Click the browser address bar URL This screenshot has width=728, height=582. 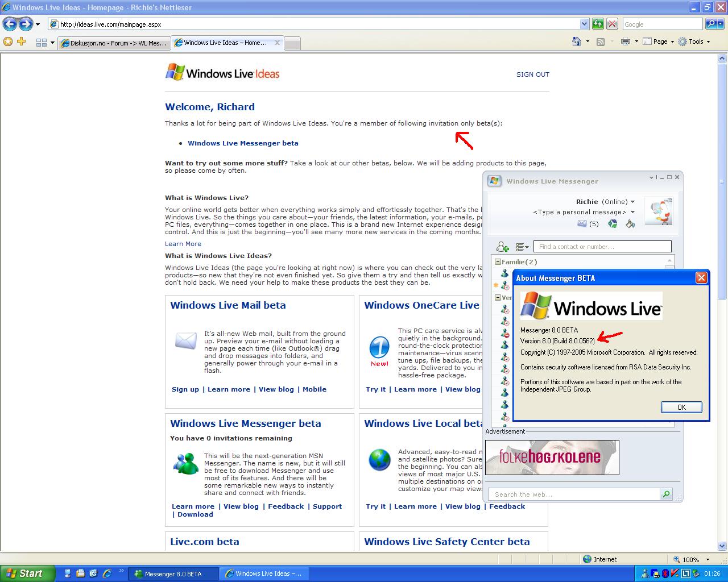pyautogui.click(x=318, y=24)
